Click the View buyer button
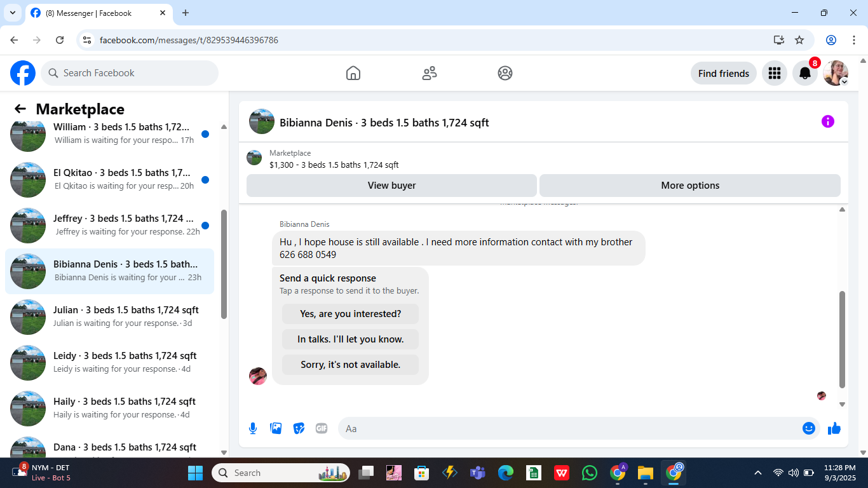This screenshot has width=868, height=488. [x=391, y=186]
